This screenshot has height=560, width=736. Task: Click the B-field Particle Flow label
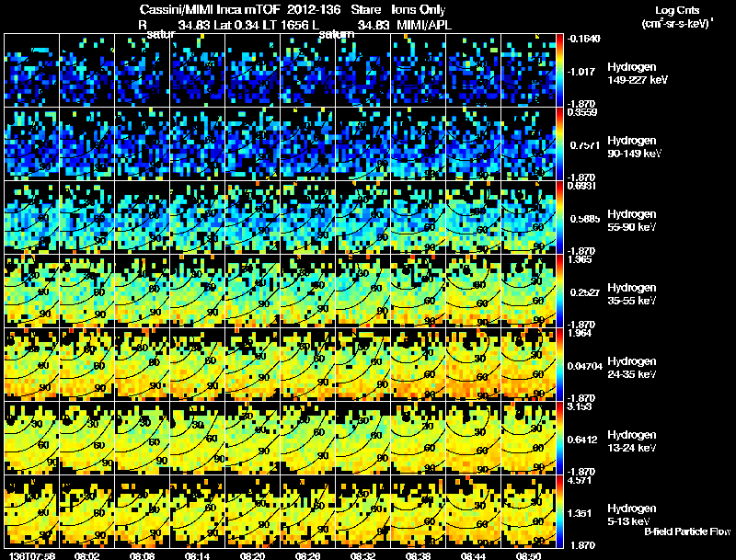[687, 531]
